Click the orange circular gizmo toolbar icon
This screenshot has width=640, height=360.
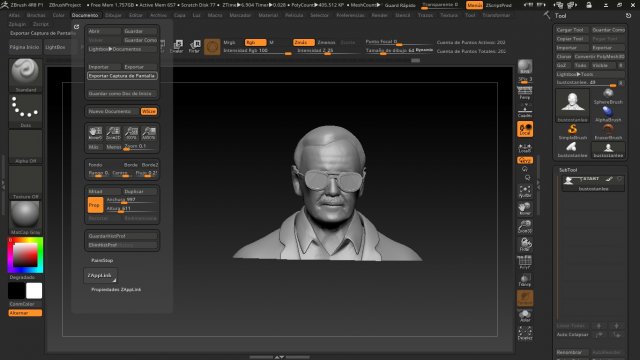[x=212, y=47]
